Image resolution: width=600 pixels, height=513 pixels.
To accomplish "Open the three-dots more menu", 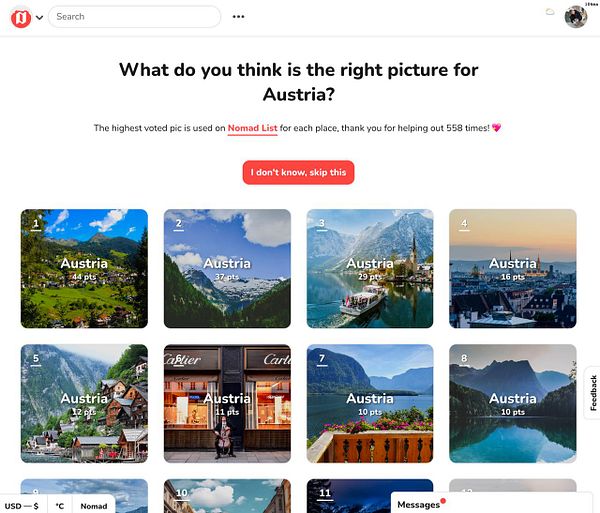I will click(x=238, y=16).
